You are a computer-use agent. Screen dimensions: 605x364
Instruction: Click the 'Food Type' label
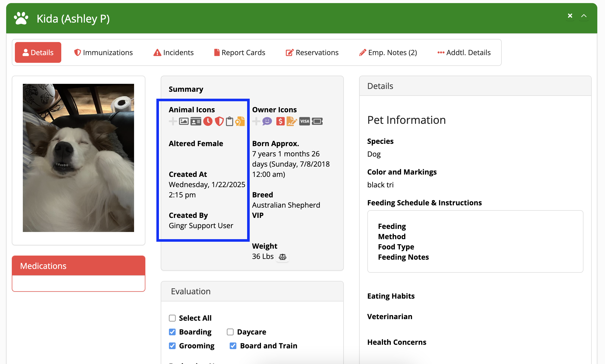[396, 247]
